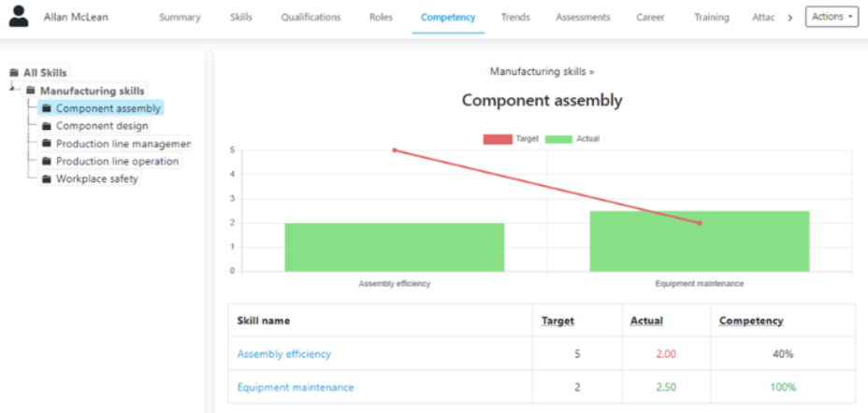Click the user profile avatar icon
The image size is (868, 413).
[19, 17]
